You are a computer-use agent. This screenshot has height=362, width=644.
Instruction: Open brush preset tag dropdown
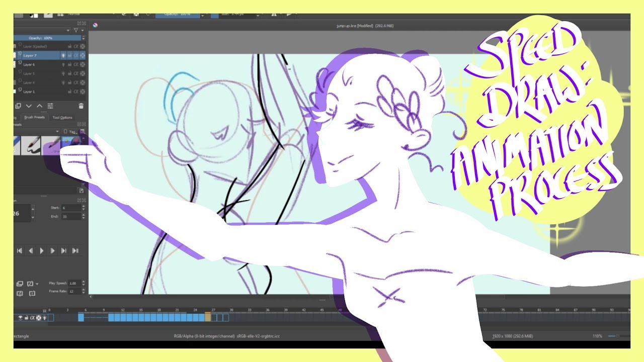pyautogui.click(x=57, y=132)
